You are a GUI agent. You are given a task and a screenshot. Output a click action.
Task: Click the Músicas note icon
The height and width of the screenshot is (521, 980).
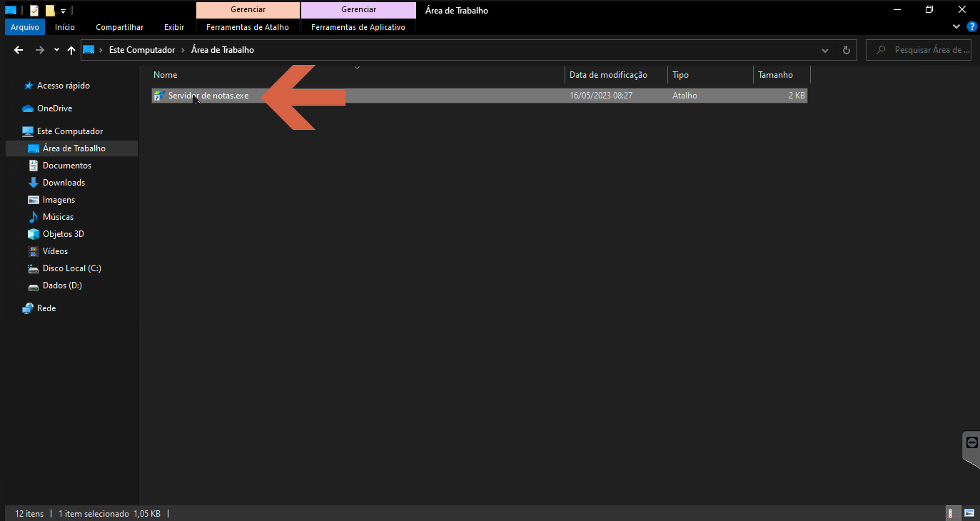point(33,217)
